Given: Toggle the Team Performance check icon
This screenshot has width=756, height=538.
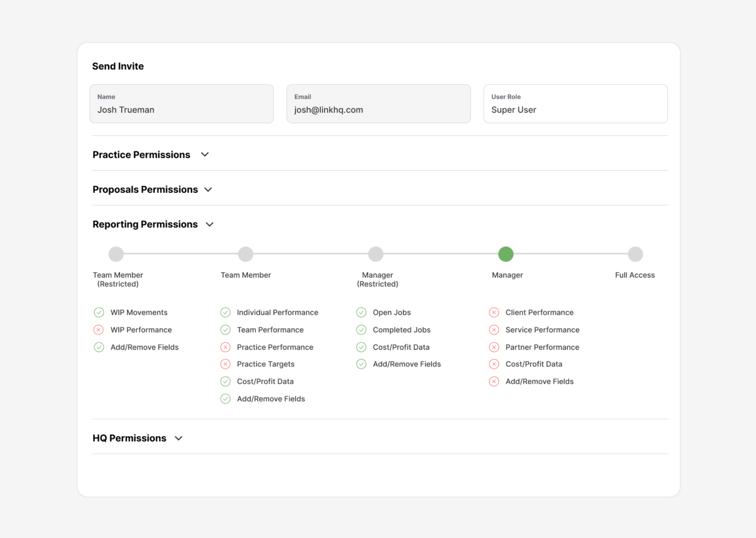Looking at the screenshot, I should point(225,330).
